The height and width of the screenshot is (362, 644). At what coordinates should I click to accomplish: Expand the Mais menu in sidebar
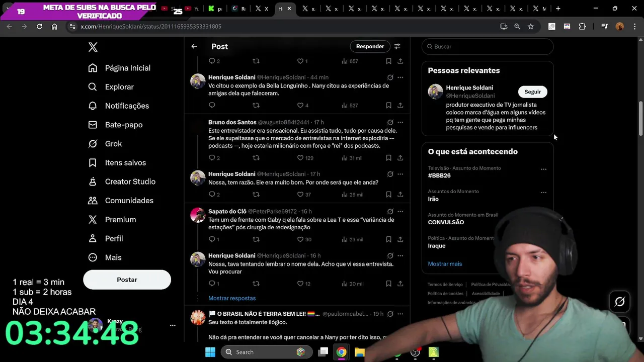click(x=105, y=257)
